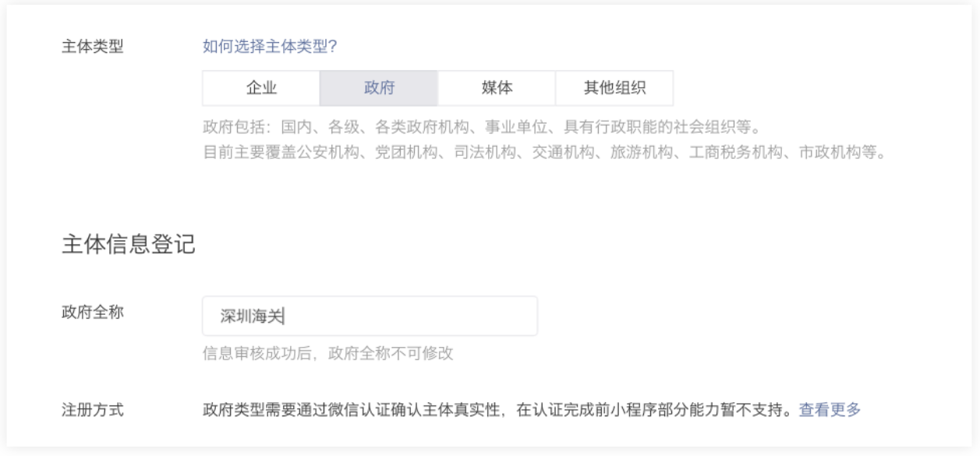Click the line starting with 目前主要覆盖

(545, 150)
